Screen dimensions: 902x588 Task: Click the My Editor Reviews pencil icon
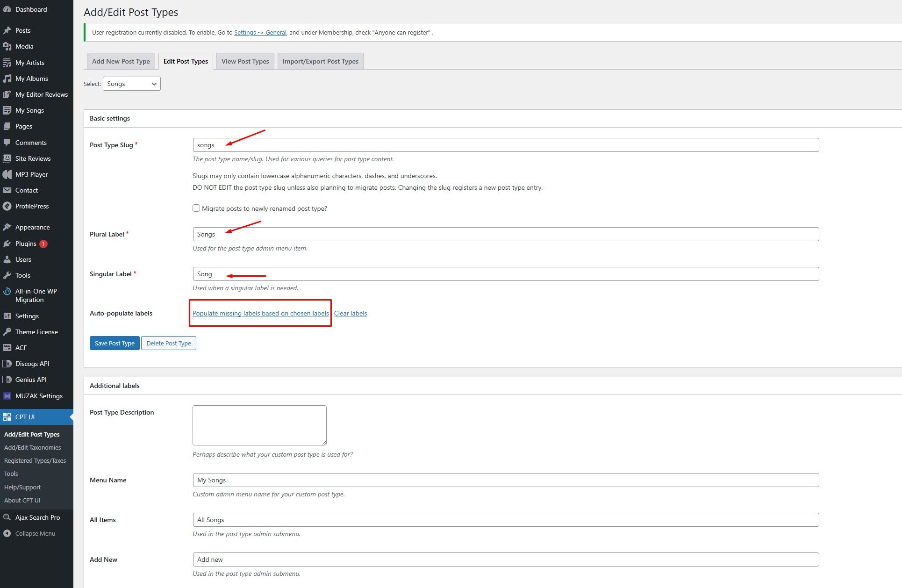(x=7, y=94)
